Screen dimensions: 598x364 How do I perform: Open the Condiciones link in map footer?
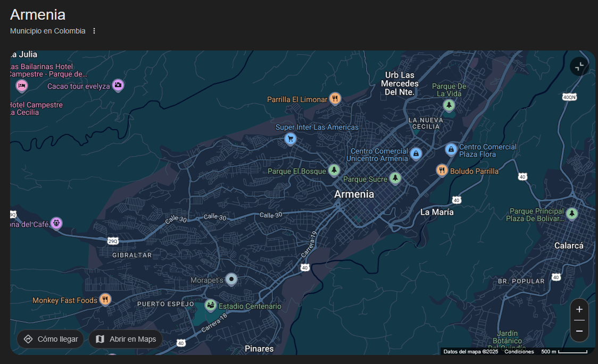tap(519, 351)
